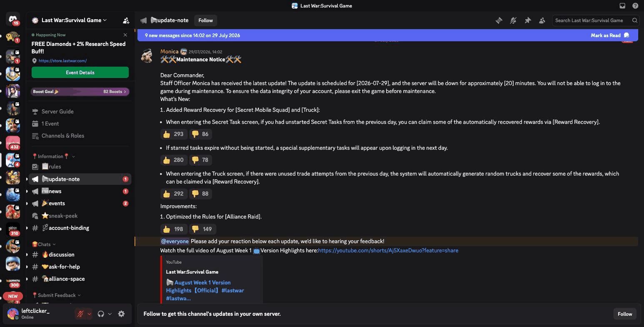Screen dimensions: 644x327
Task: Mark the channel as read
Action: 610,35
